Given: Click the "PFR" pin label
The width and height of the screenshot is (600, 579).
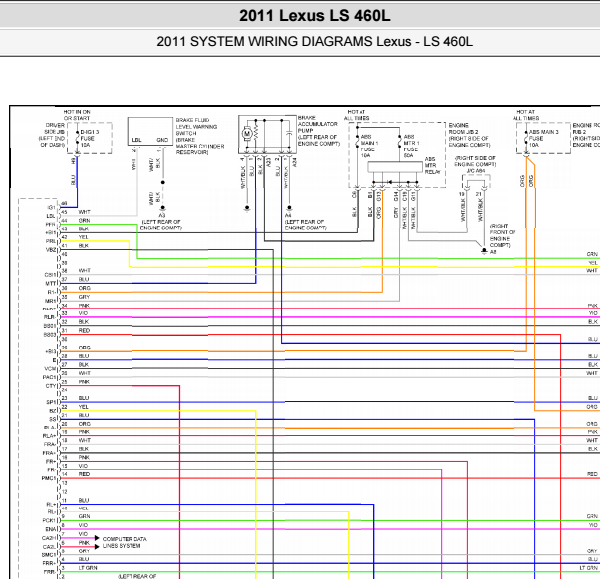Looking at the screenshot, I should (51, 225).
